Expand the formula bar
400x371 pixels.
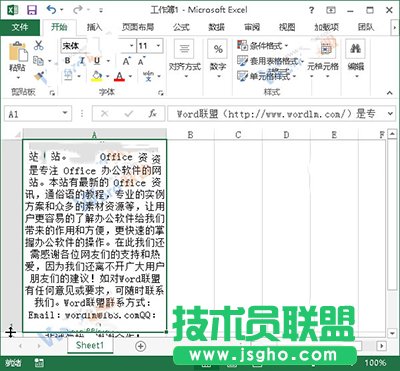(390, 114)
